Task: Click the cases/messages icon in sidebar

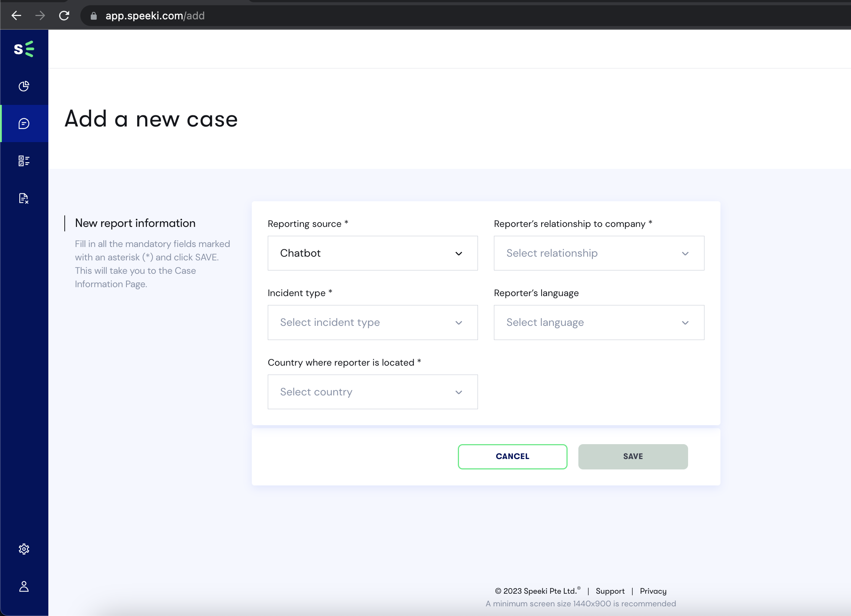Action: click(25, 123)
